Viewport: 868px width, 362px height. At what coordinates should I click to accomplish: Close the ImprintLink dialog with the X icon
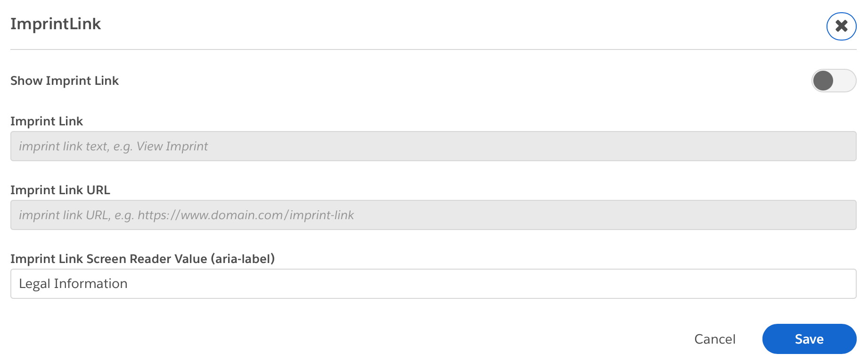coord(841,26)
